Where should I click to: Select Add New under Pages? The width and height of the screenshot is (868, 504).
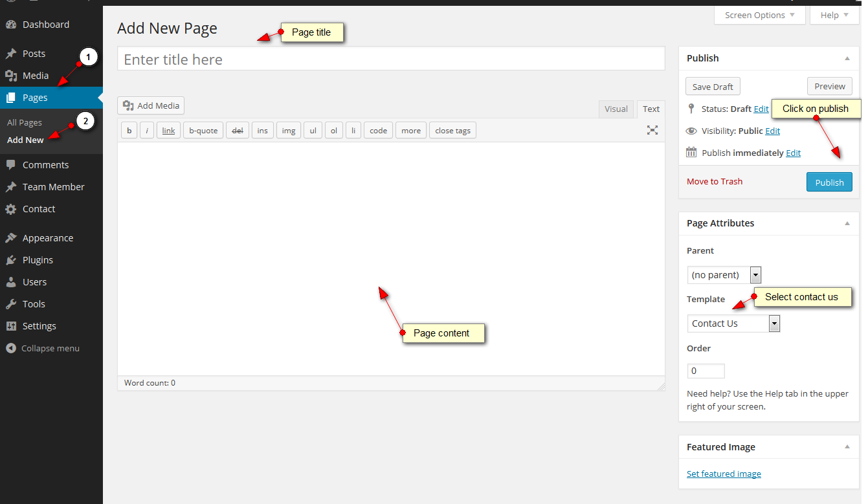coord(26,140)
